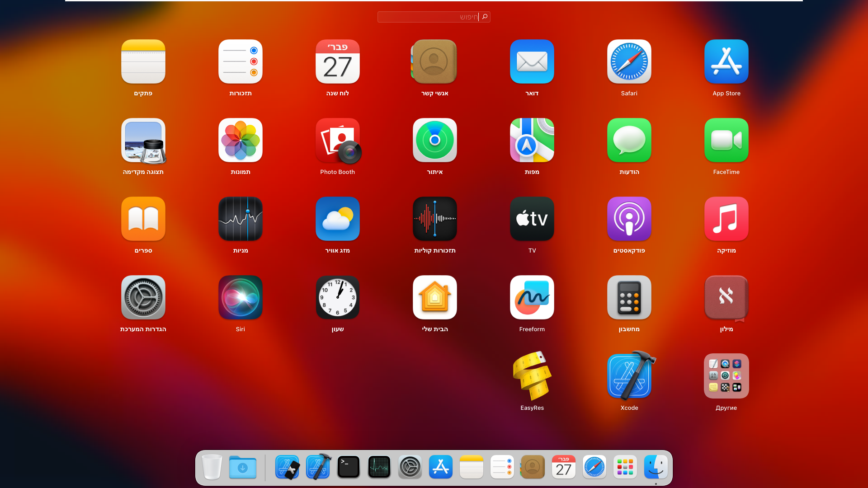Launch Calculator (מחשבון)

click(x=629, y=297)
